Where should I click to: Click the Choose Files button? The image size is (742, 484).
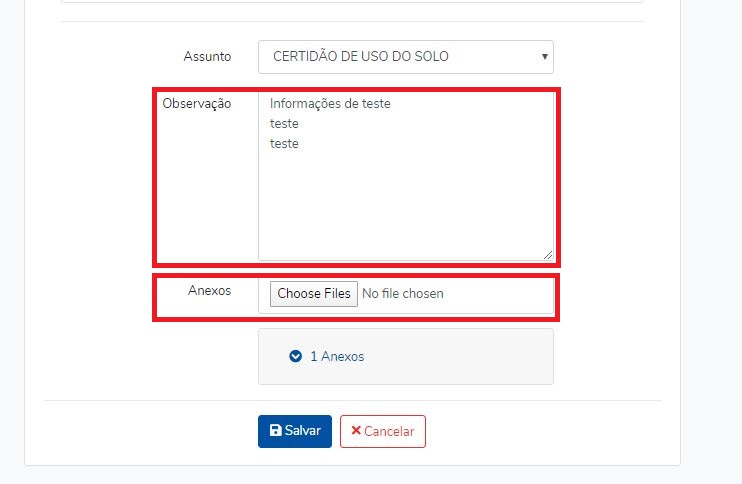314,294
